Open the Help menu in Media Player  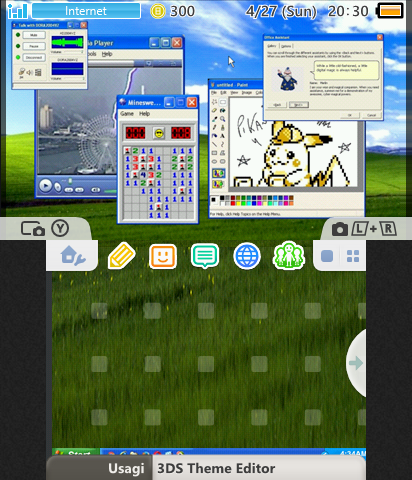click(x=107, y=54)
